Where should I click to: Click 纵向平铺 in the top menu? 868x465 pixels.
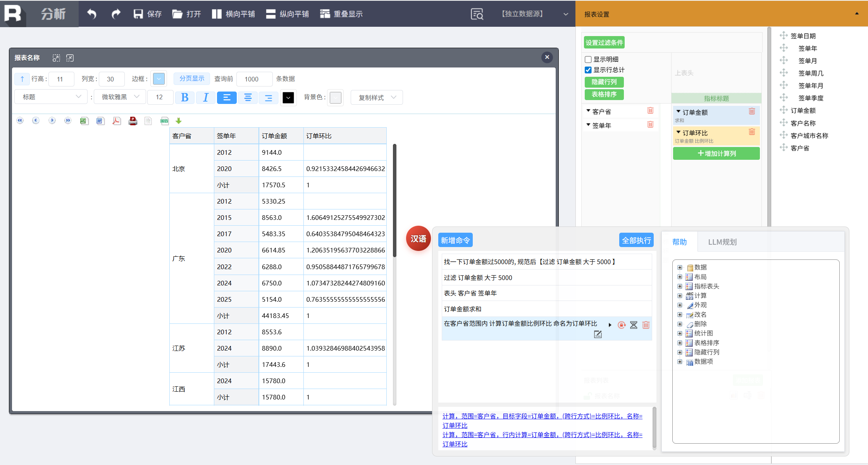288,14
